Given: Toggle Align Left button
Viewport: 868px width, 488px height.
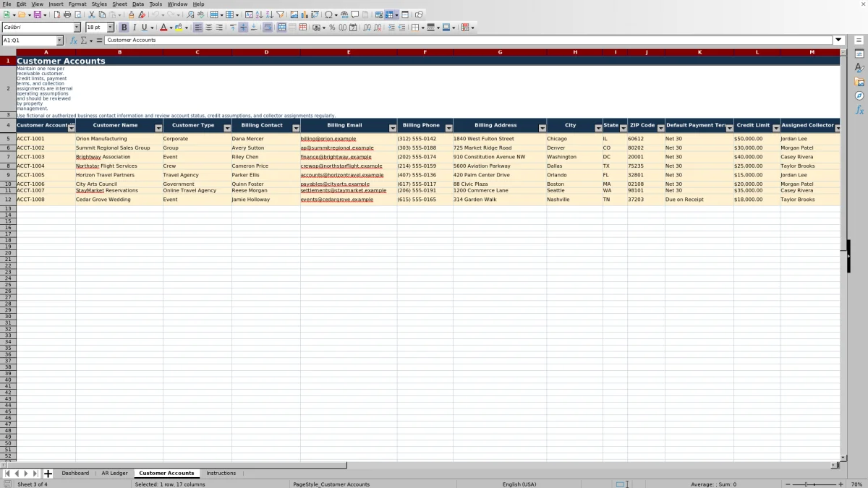Looking at the screenshot, I should point(198,27).
